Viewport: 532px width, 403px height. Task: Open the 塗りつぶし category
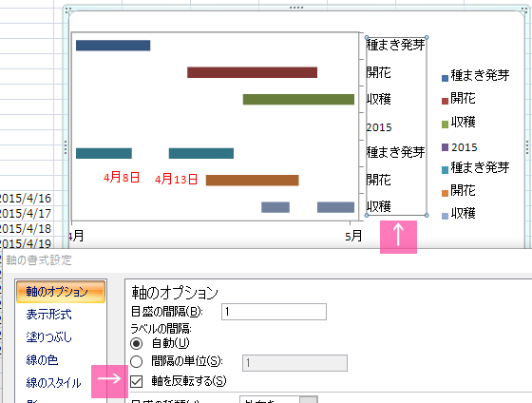pos(49,336)
